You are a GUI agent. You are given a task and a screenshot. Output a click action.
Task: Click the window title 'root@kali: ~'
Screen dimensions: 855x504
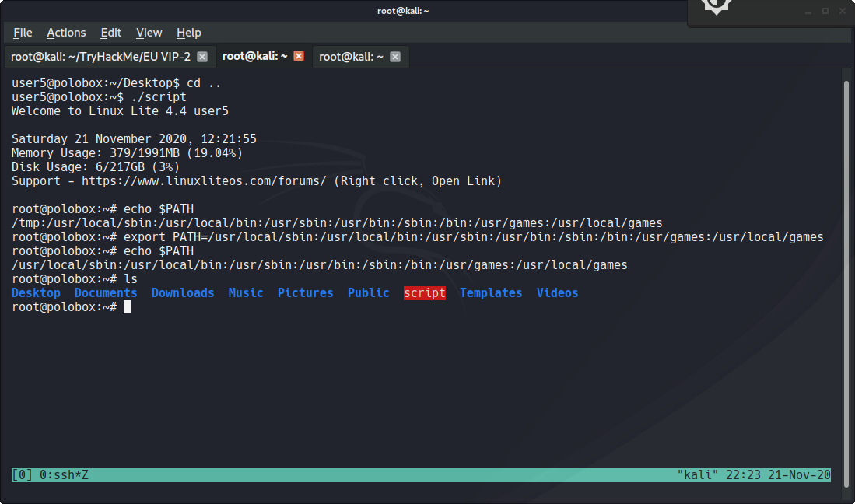pyautogui.click(x=403, y=11)
